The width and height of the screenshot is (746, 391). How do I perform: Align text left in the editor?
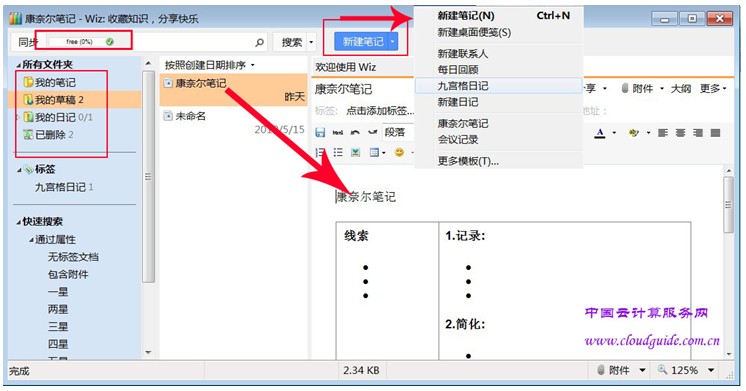tap(663, 133)
